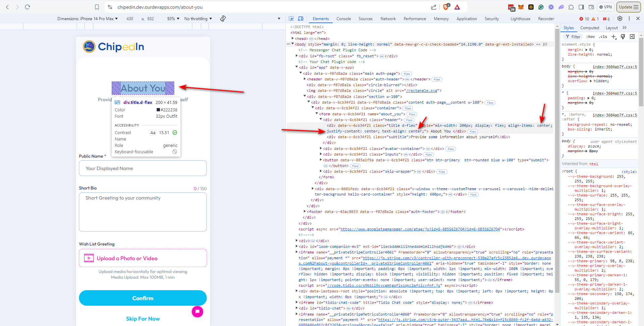644x326 pixels.
Task: Toggle the VPN button
Action: point(605,7)
